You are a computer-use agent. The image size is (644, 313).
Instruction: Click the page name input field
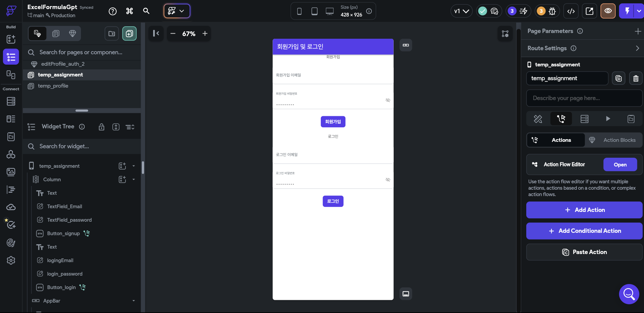click(567, 79)
